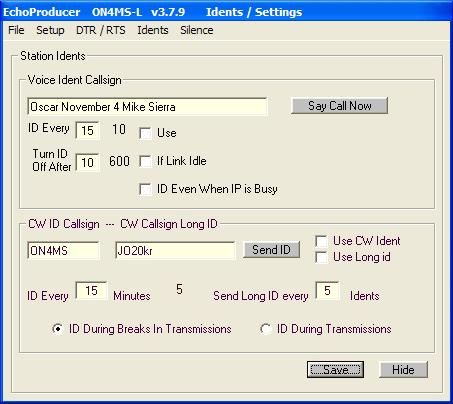This screenshot has height=404, width=453.
Task: Tick the If Link Idle checkbox
Action: [x=145, y=161]
